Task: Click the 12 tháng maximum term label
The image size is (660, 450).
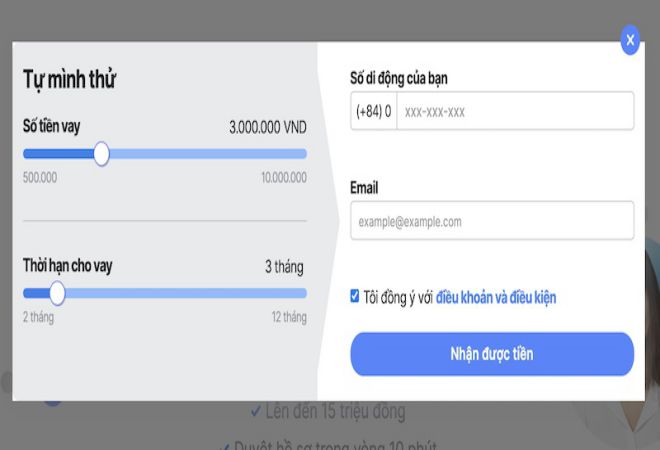Action: pyautogui.click(x=288, y=317)
